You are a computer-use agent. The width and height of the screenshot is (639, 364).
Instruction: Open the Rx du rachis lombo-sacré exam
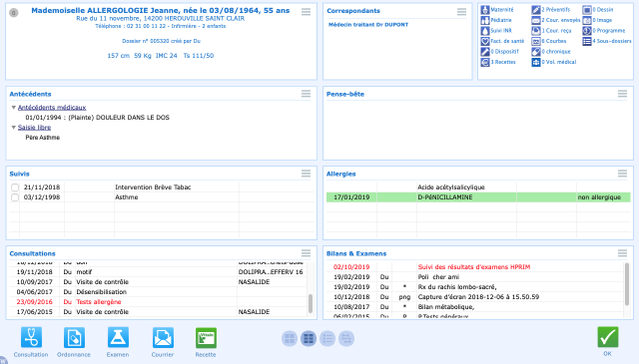click(x=475, y=287)
